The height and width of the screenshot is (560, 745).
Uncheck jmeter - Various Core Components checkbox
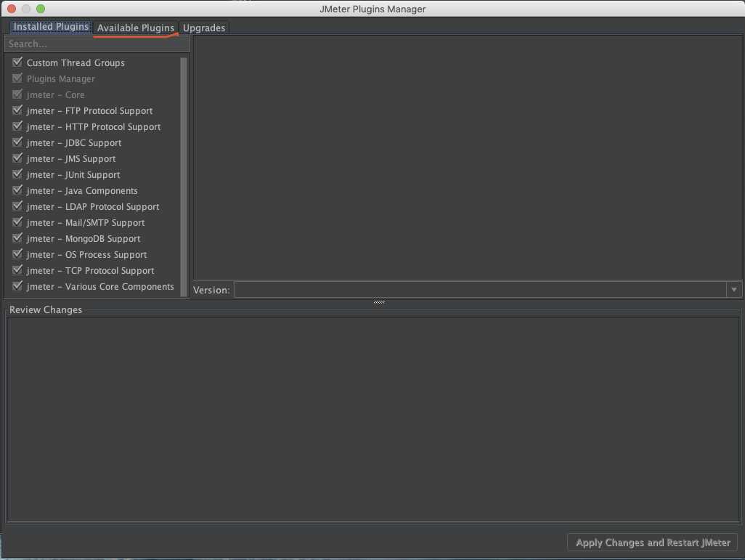(x=17, y=285)
